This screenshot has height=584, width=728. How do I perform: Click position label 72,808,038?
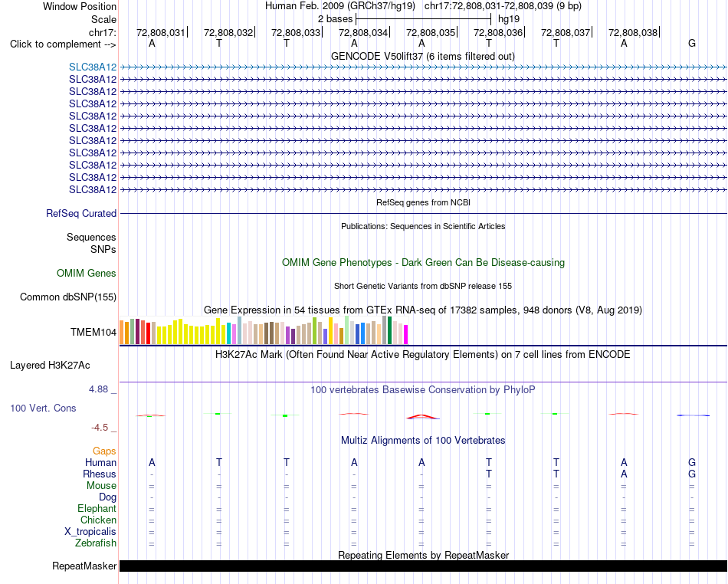[x=633, y=32]
